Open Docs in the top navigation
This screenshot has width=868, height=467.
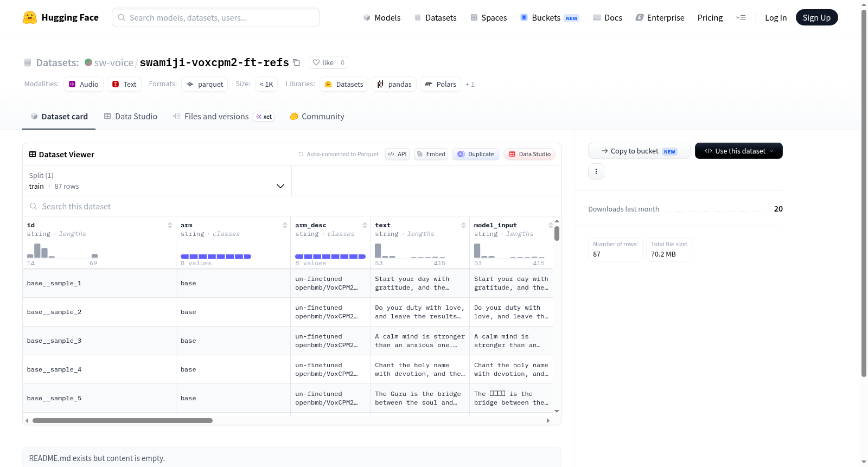(x=608, y=17)
